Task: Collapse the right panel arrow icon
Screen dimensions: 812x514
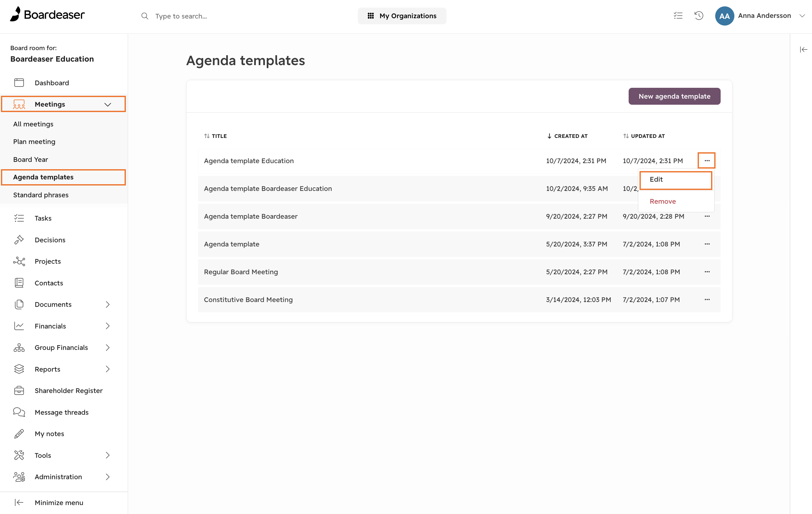Action: (x=804, y=49)
